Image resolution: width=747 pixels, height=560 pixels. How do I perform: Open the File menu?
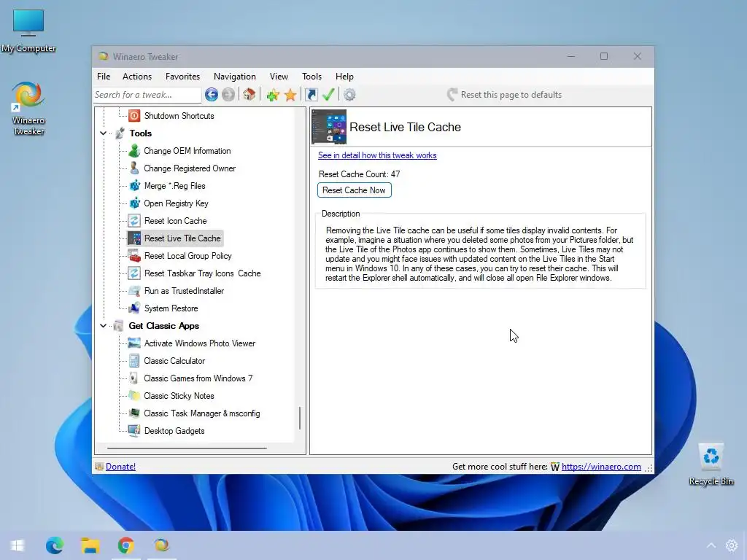tap(104, 76)
